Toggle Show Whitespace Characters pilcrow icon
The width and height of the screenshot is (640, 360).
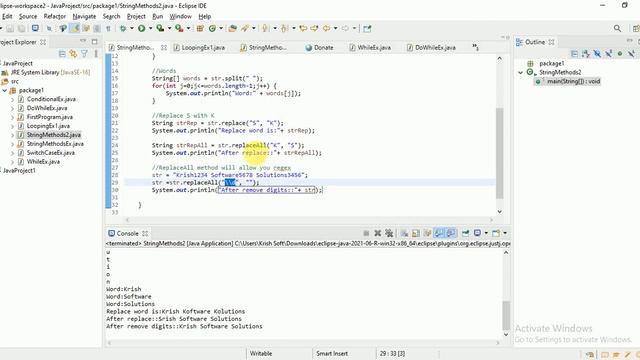tap(108, 28)
